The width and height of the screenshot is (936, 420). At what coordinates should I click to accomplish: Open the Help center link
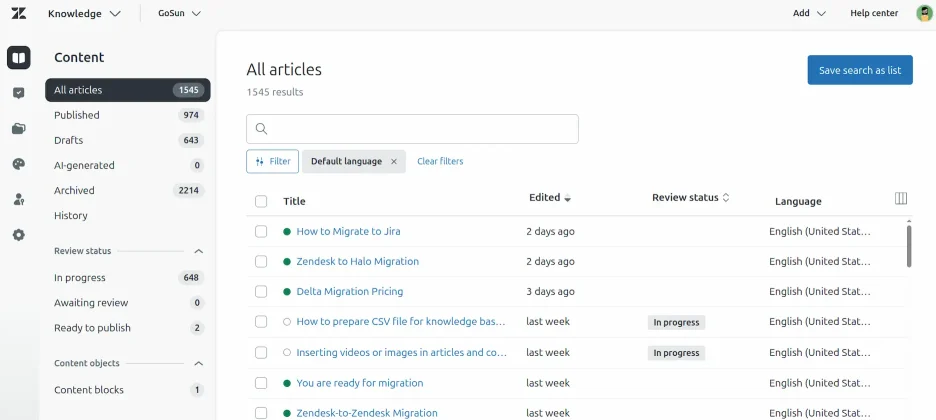(x=874, y=13)
